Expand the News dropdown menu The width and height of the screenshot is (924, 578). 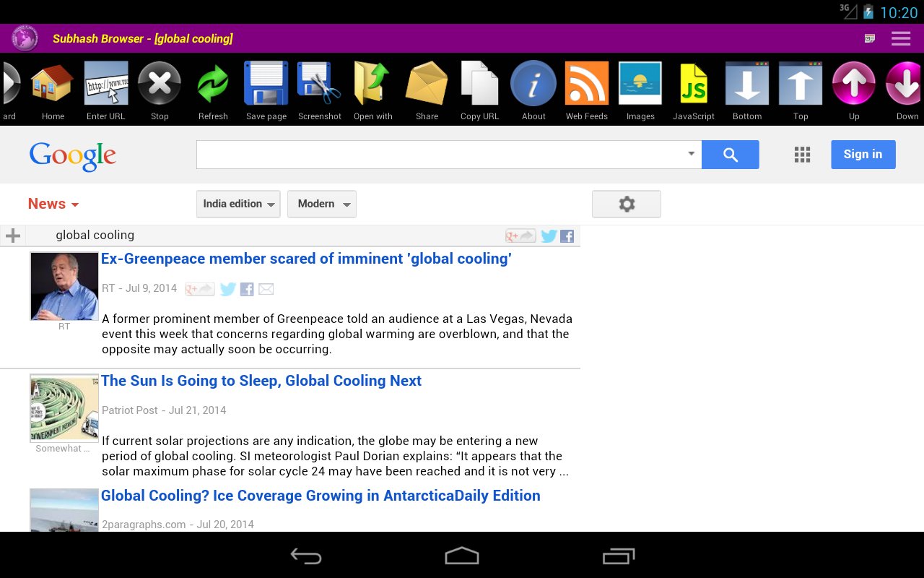tap(53, 204)
